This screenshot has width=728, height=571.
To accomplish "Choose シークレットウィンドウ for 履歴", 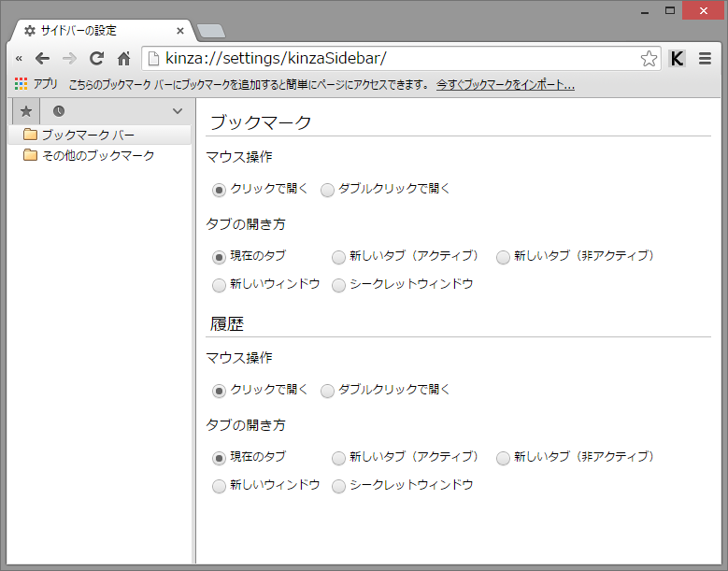I will pyautogui.click(x=338, y=486).
